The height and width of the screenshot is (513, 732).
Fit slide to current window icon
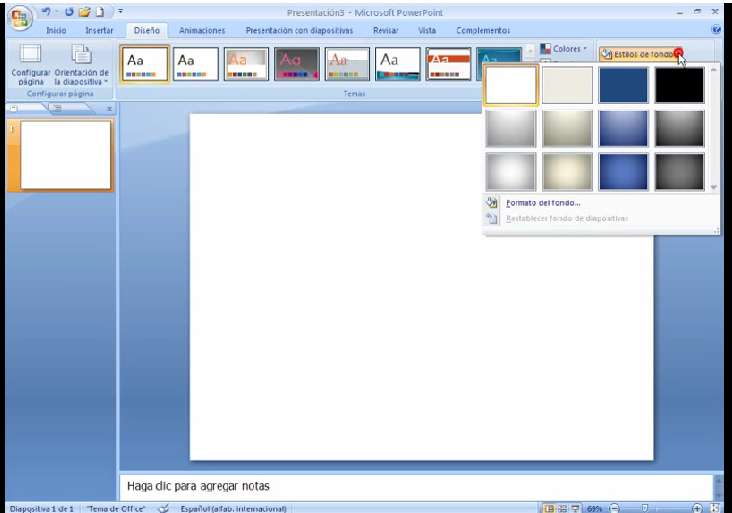pos(714,508)
